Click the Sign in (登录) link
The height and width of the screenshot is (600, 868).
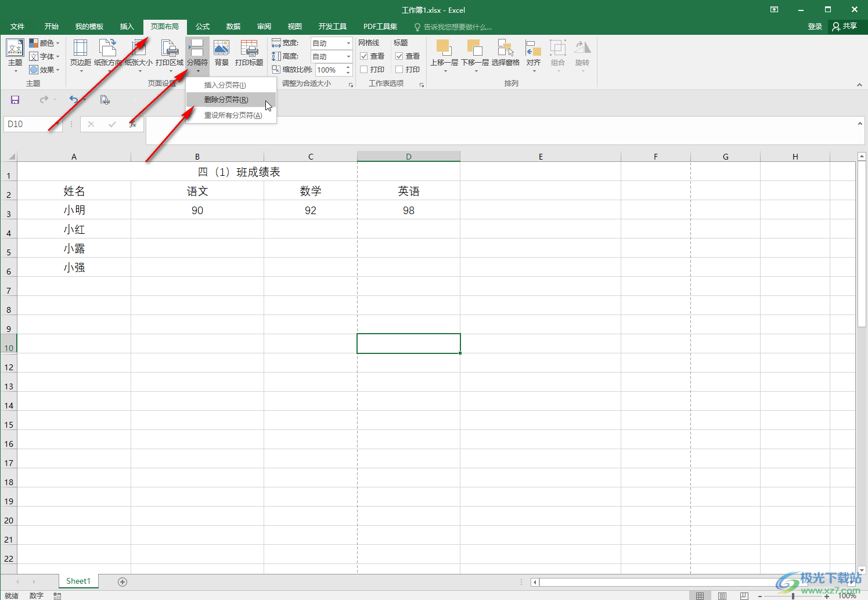pyautogui.click(x=815, y=26)
